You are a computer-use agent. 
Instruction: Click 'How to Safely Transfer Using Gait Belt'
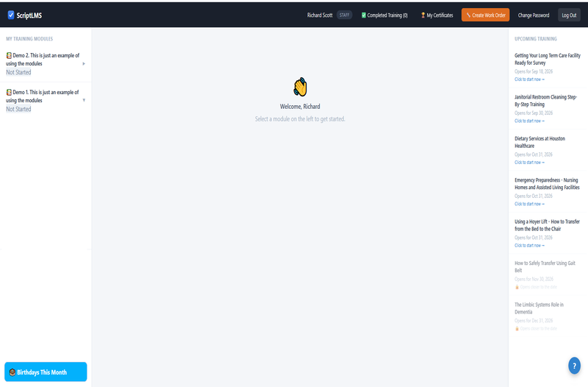coord(545,267)
